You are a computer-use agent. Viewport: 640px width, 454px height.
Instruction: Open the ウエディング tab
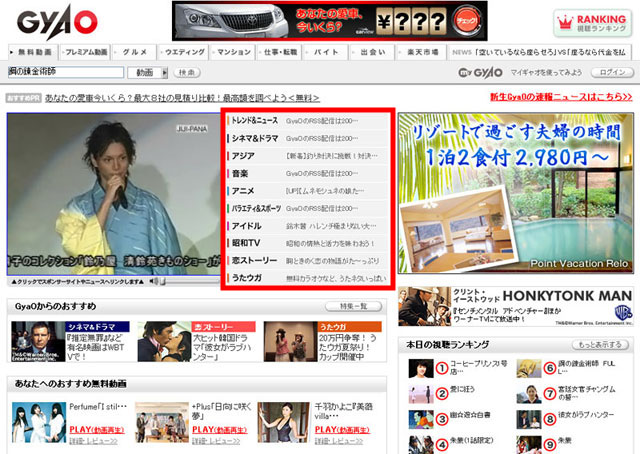[184, 52]
